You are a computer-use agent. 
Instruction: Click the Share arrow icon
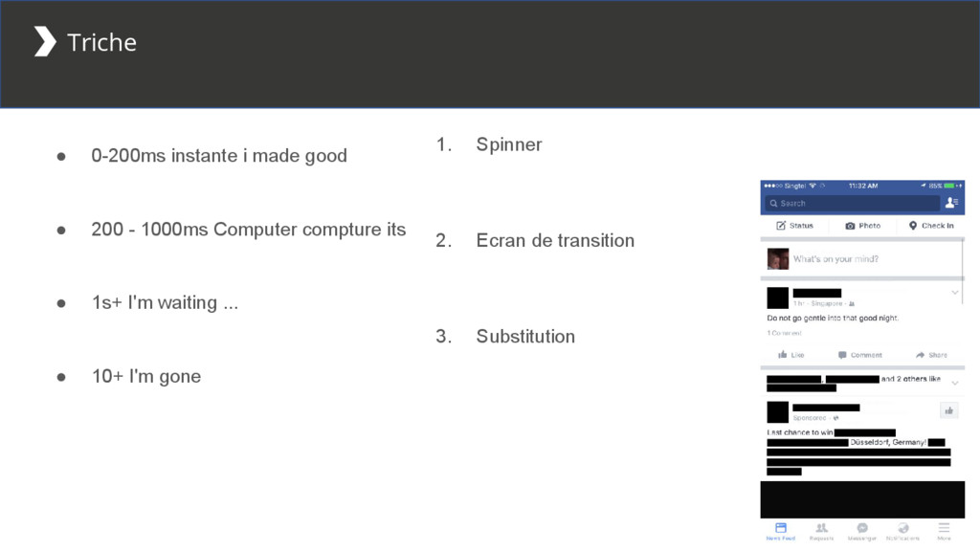click(x=920, y=355)
